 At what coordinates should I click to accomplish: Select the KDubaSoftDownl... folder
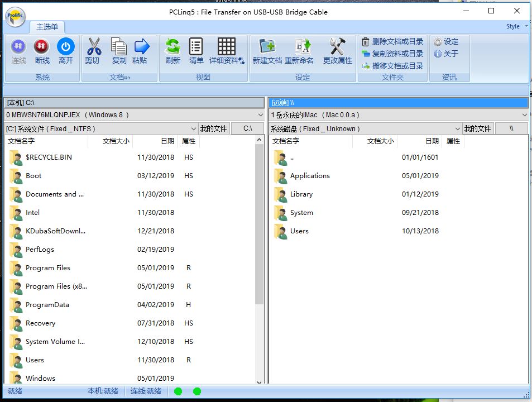coord(55,231)
